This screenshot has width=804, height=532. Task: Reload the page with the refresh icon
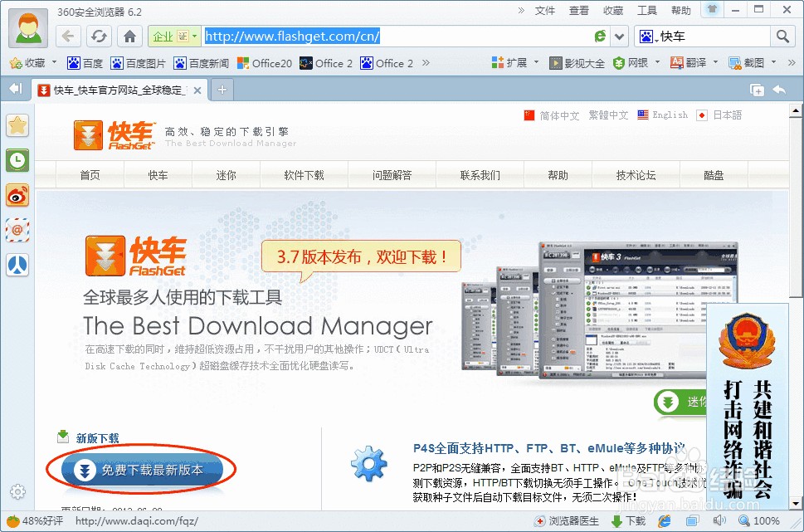point(99,37)
